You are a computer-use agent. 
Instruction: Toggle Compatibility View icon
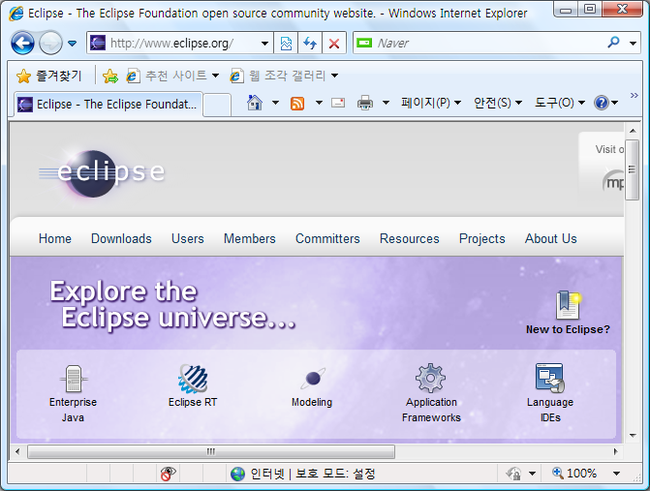click(x=286, y=43)
